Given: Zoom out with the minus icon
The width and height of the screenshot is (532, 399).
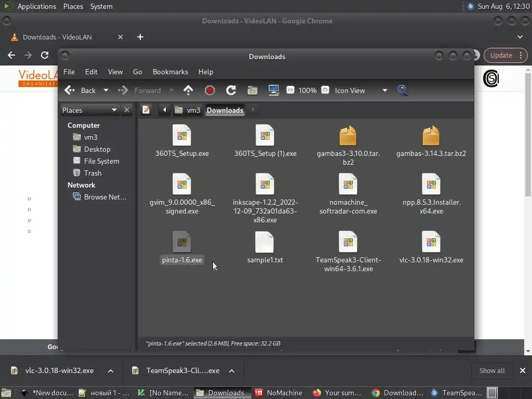Looking at the screenshot, I should pyautogui.click(x=290, y=90).
